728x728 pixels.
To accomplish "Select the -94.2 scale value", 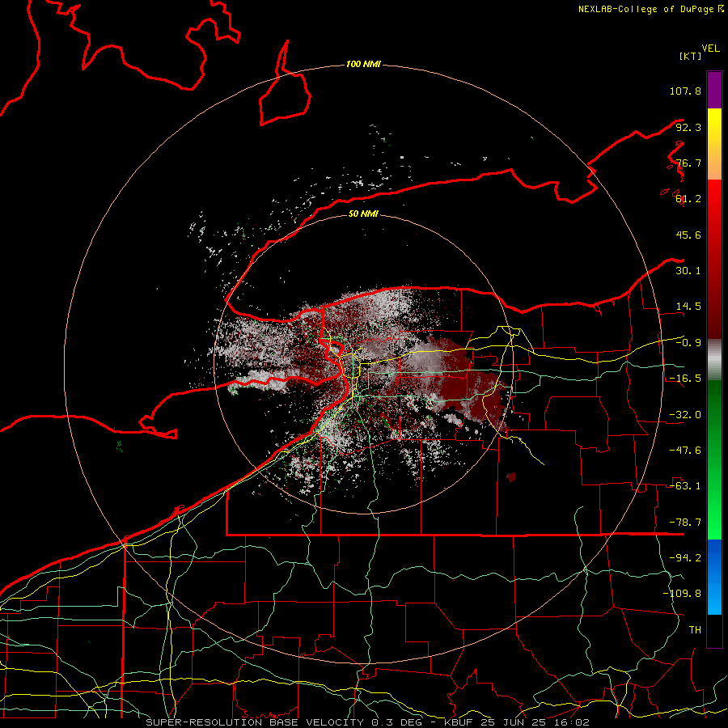I will pyautogui.click(x=685, y=558).
